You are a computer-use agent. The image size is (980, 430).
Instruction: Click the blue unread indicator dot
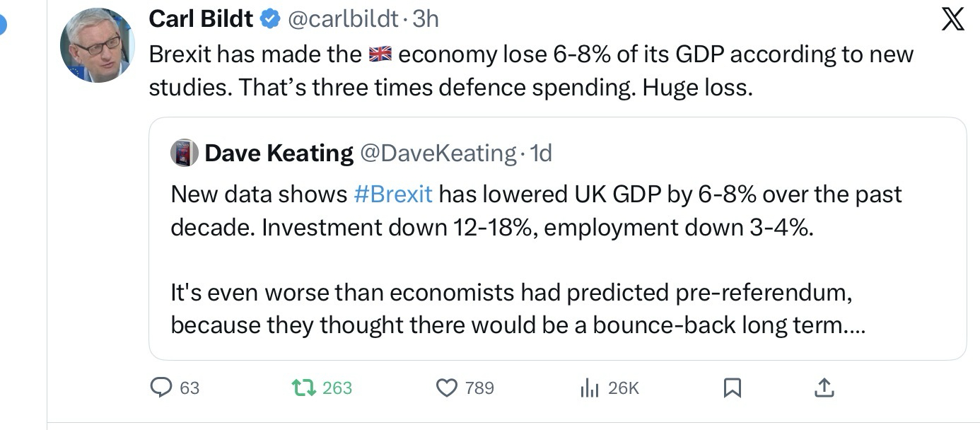(2, 25)
